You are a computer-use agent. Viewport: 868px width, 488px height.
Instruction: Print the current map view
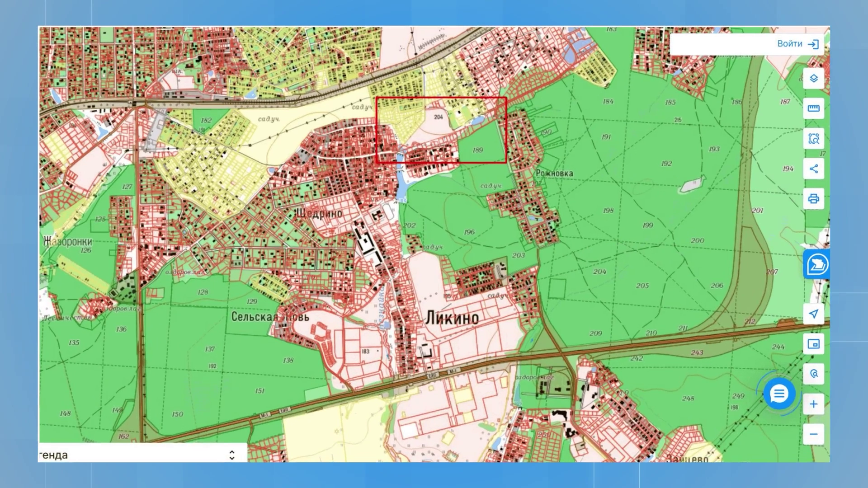(813, 199)
